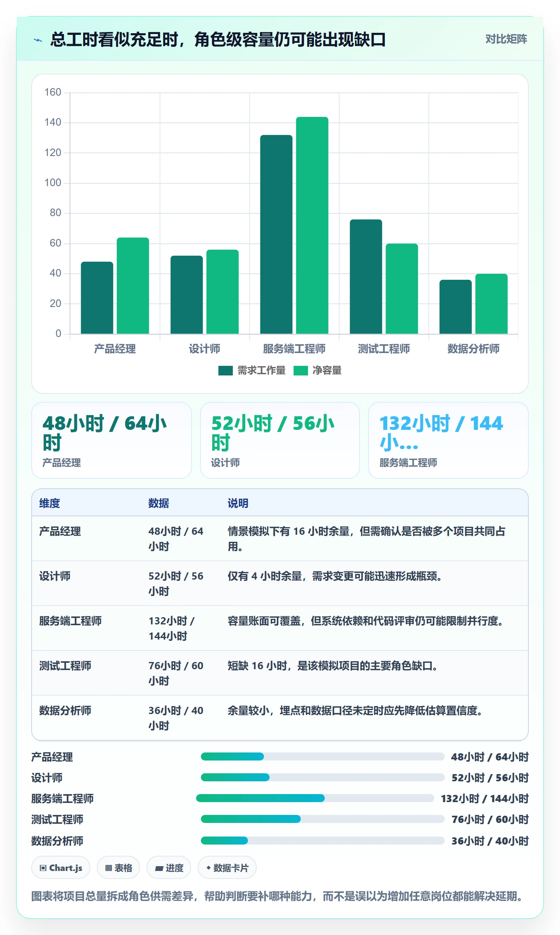Click 测试工程师 需求工作量 bar in chart

click(366, 277)
